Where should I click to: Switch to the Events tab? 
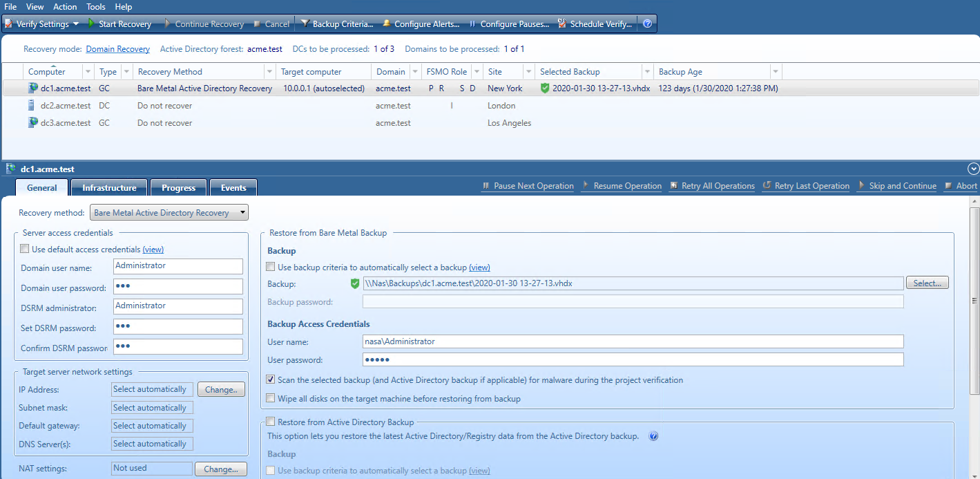233,187
